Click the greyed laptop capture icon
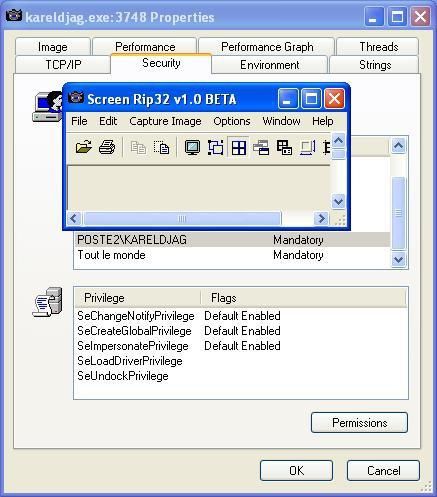437x497 pixels. 307,147
